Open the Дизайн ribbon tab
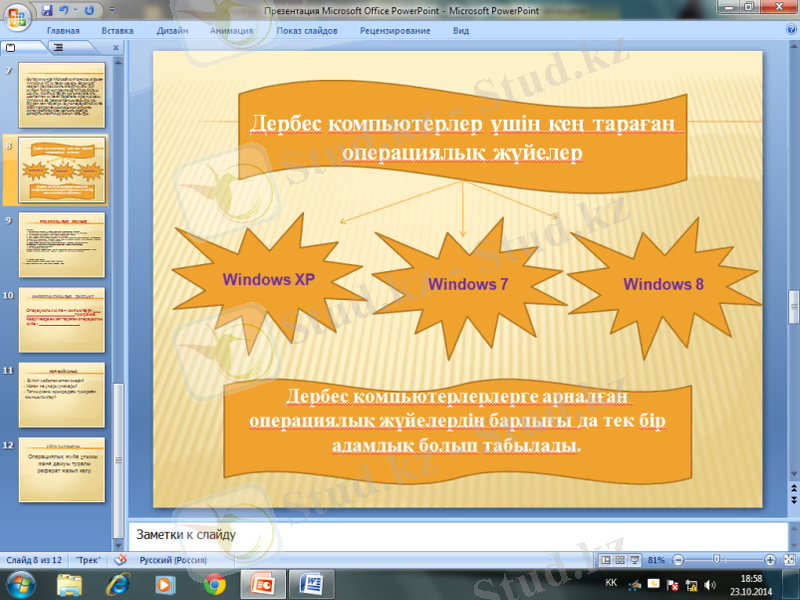The image size is (800, 600). (172, 31)
